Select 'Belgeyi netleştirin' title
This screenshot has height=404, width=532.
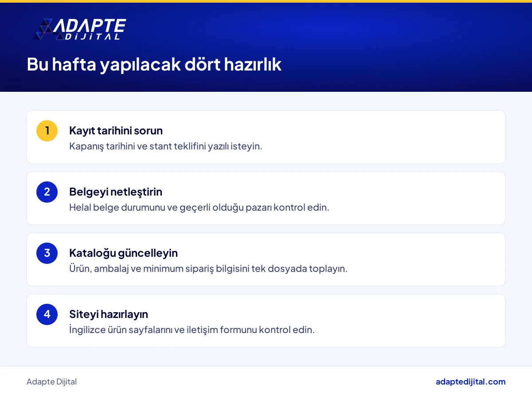(116, 192)
